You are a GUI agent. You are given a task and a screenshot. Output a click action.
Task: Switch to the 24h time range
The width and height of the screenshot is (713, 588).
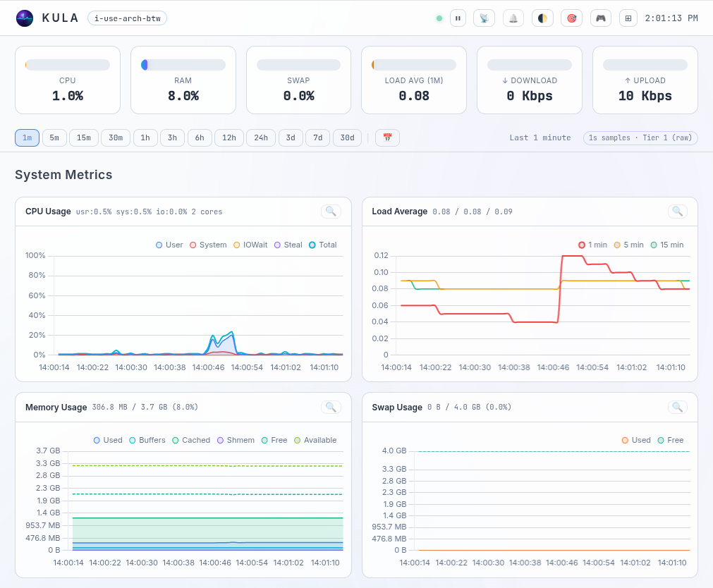click(261, 137)
